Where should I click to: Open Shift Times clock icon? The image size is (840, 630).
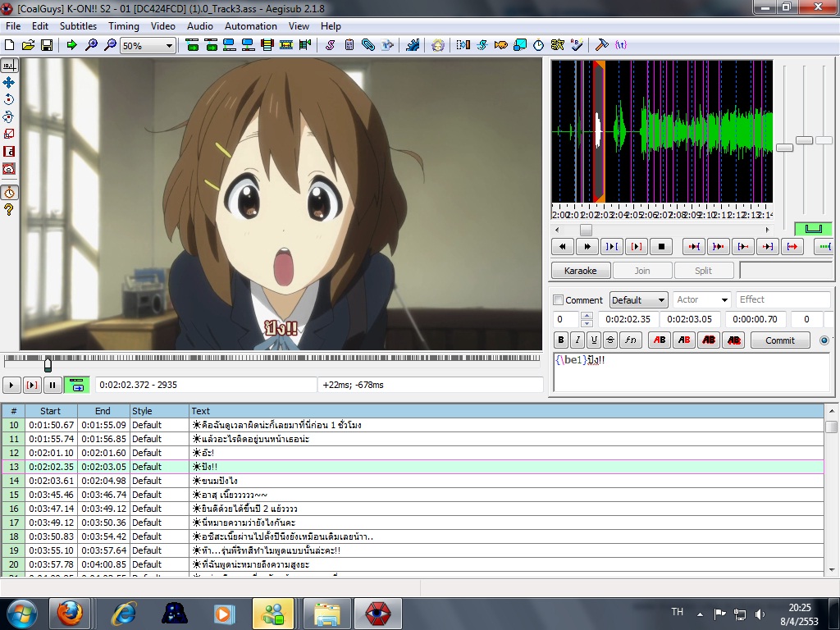click(x=538, y=46)
